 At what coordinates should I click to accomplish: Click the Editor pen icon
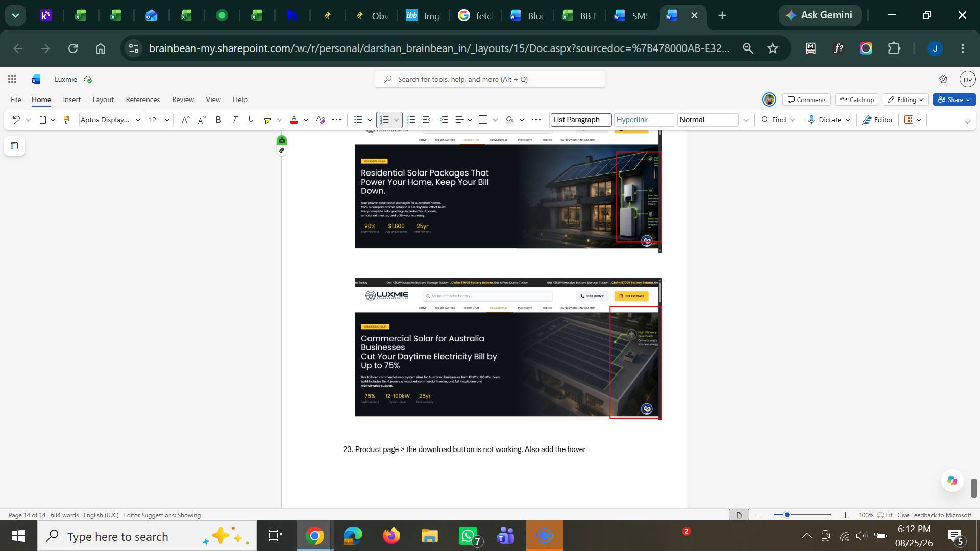pos(867,120)
